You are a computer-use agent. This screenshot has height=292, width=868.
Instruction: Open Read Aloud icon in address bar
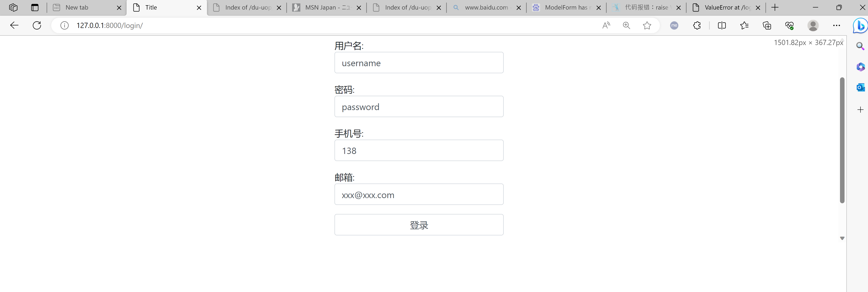click(x=606, y=25)
